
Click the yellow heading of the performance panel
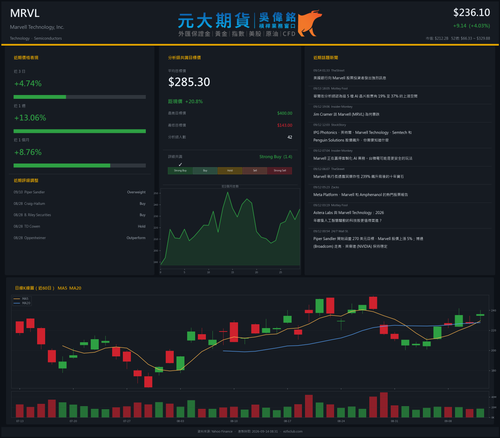click(x=26, y=58)
